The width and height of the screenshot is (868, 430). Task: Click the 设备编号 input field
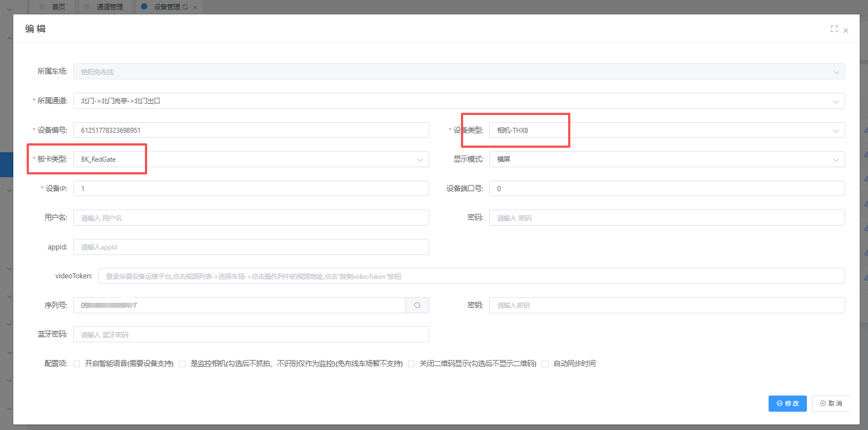tap(251, 130)
